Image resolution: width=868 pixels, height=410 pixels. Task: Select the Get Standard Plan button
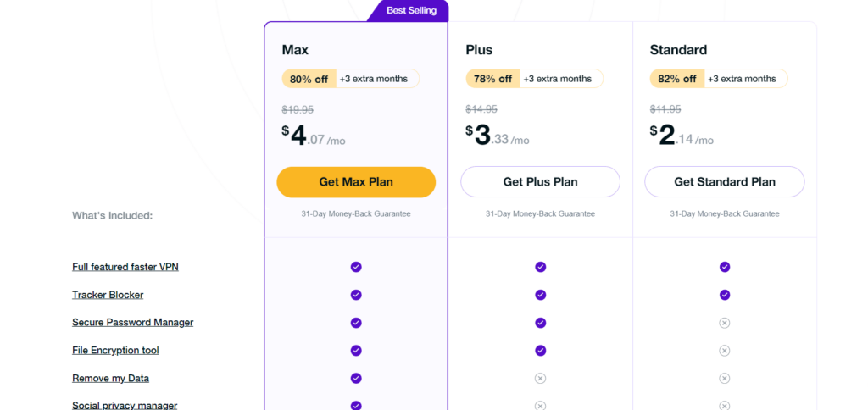click(x=724, y=182)
